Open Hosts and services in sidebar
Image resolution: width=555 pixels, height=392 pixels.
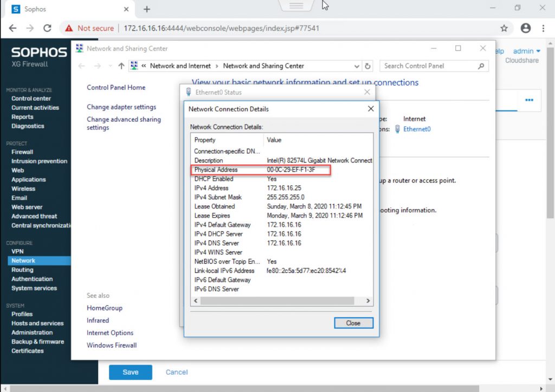pos(37,323)
